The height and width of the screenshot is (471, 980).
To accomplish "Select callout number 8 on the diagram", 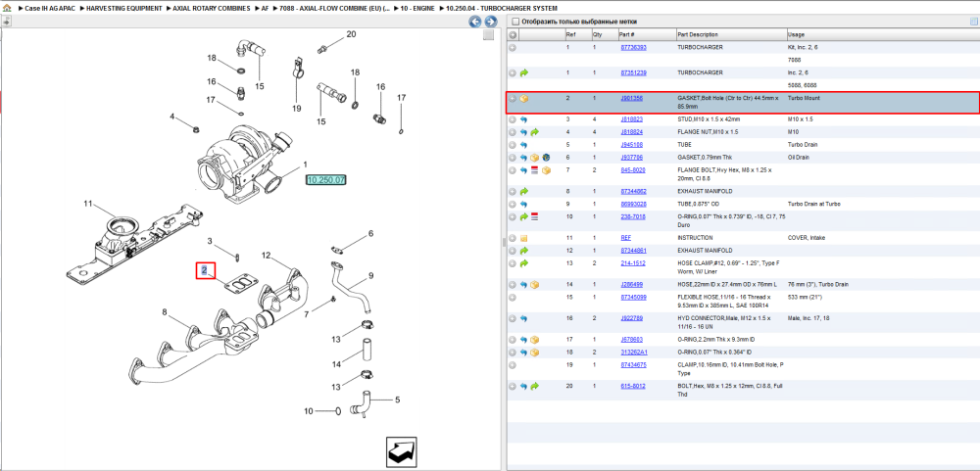I will (x=165, y=311).
